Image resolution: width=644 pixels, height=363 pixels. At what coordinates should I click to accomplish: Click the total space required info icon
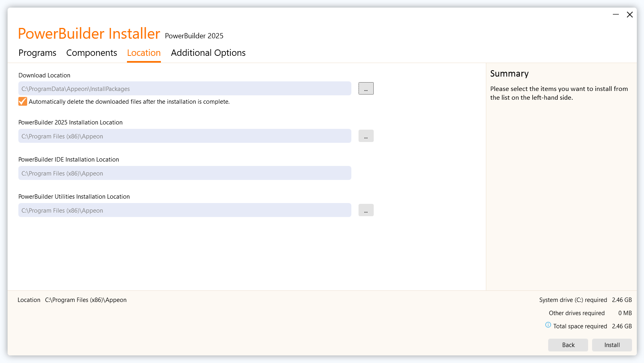[x=548, y=325]
